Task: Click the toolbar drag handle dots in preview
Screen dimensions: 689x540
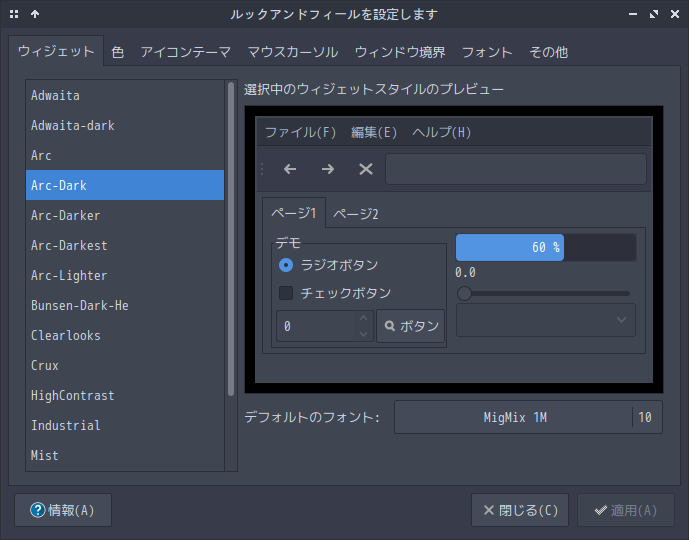Action: [x=262, y=169]
